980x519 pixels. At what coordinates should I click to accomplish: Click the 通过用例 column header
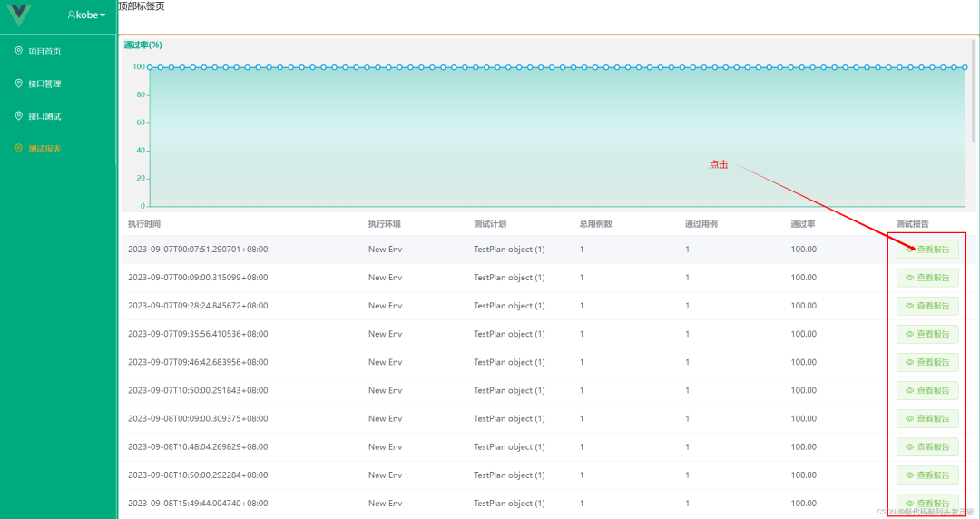click(x=701, y=224)
